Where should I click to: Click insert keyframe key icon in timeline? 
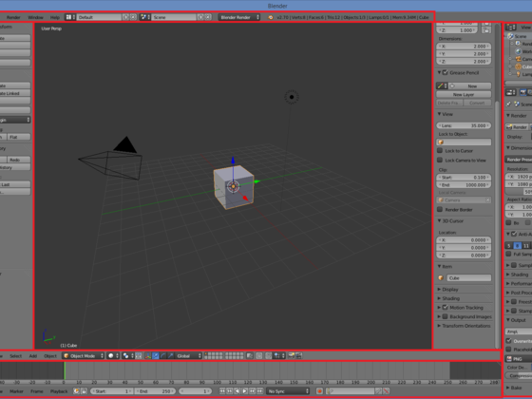(378, 391)
